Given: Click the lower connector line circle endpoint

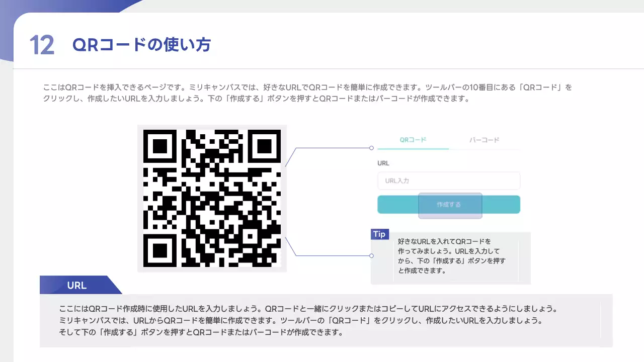Looking at the screenshot, I should tap(371, 255).
